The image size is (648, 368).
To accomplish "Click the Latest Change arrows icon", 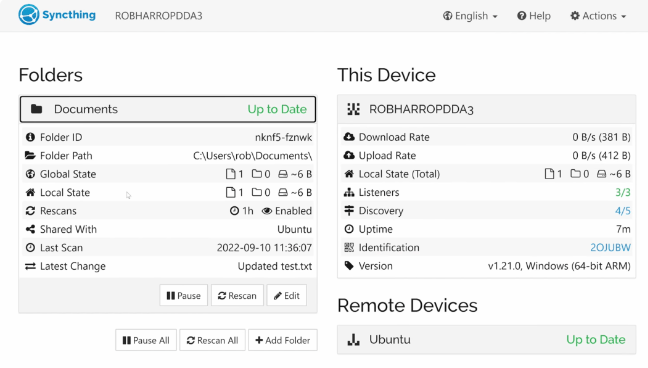I will pos(30,266).
